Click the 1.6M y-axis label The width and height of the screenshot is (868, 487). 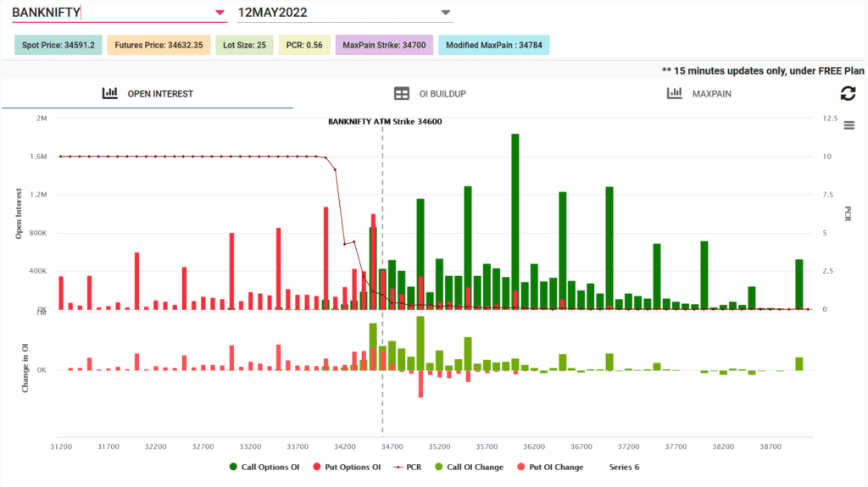(x=38, y=157)
